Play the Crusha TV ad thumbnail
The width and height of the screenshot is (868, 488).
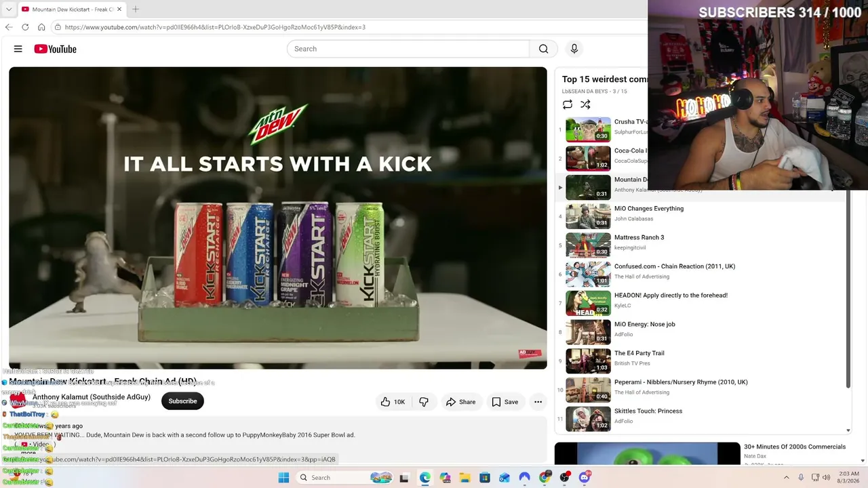pyautogui.click(x=588, y=129)
